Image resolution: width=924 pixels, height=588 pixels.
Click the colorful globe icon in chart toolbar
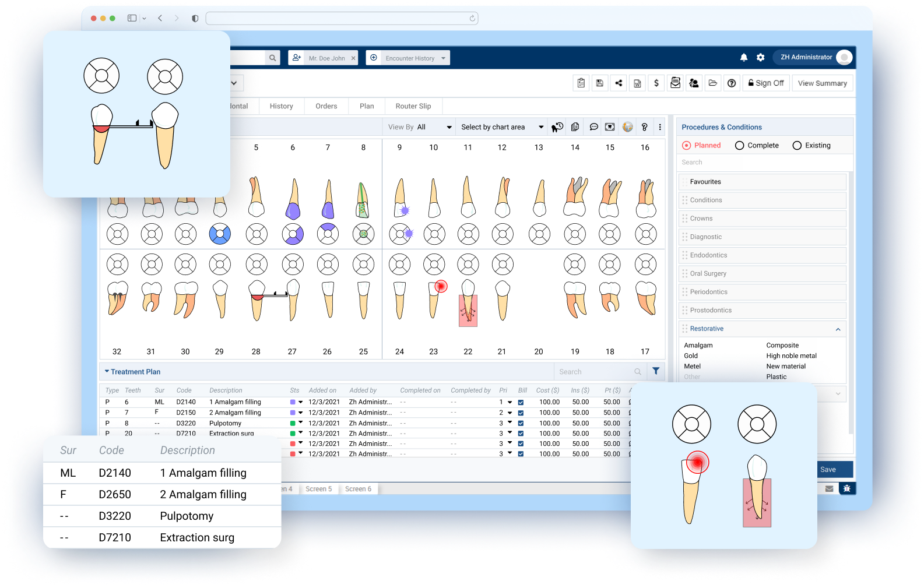(x=627, y=127)
